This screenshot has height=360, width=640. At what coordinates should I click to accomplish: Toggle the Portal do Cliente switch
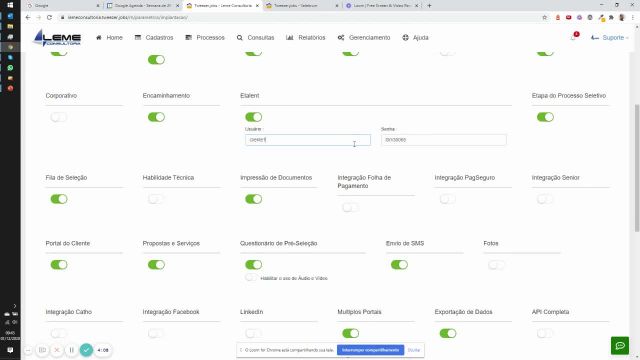[x=59, y=265]
